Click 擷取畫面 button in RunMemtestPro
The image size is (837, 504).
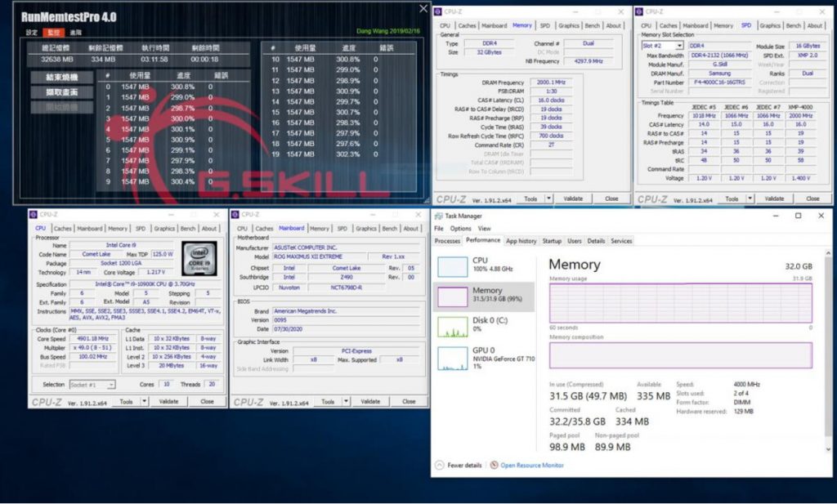pyautogui.click(x=61, y=92)
